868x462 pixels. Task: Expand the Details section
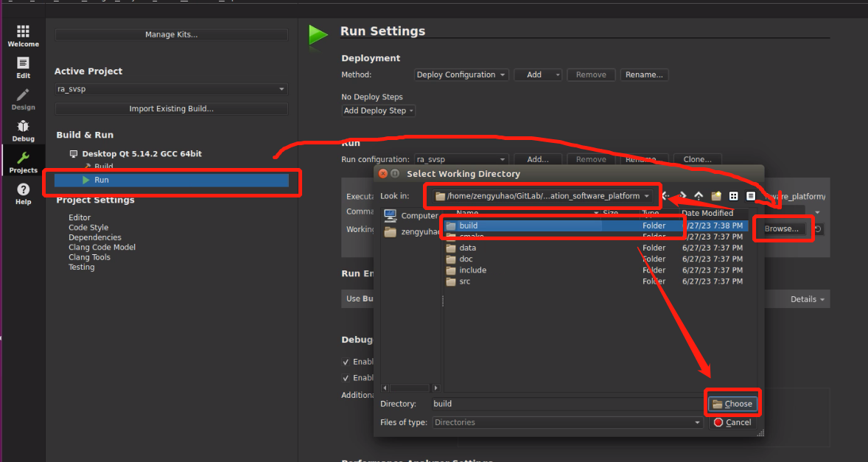coord(808,299)
